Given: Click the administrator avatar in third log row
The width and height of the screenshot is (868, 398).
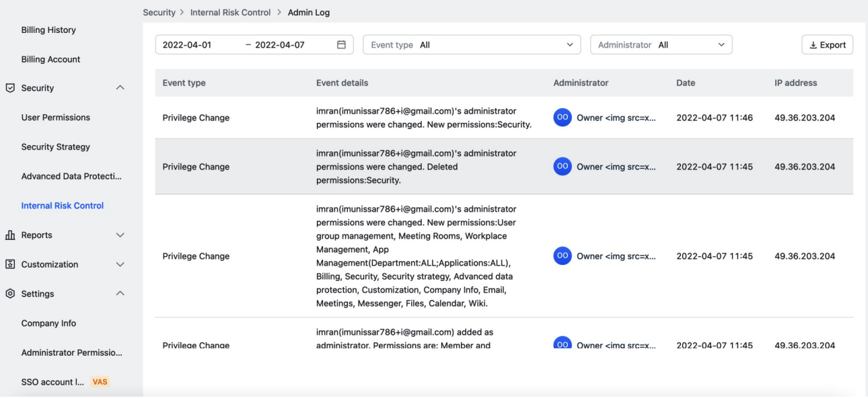Looking at the screenshot, I should pyautogui.click(x=562, y=256).
